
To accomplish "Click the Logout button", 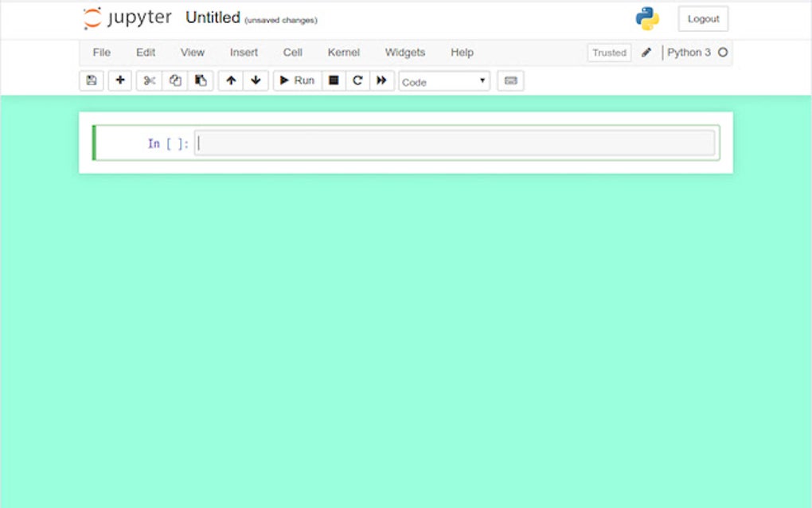I will pyautogui.click(x=703, y=18).
